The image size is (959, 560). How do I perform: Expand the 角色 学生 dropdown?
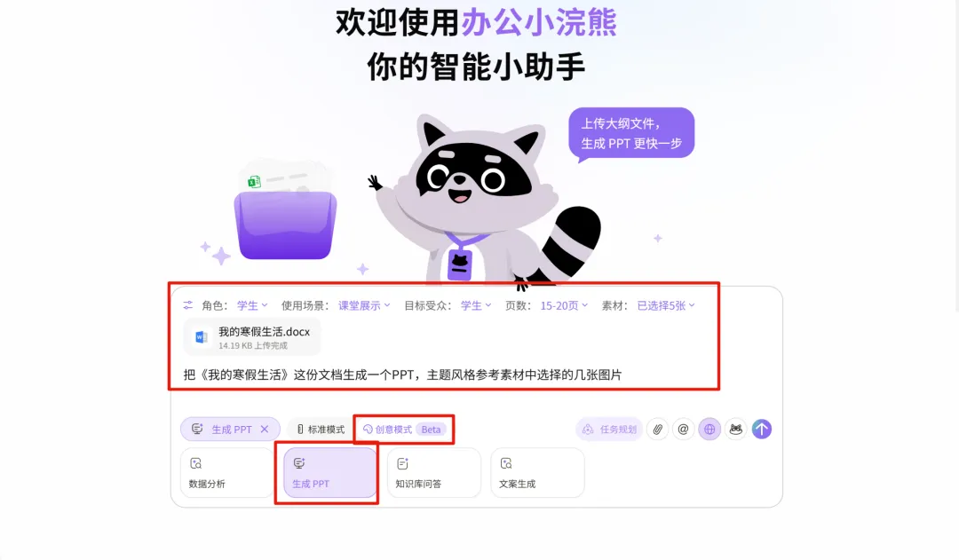(252, 305)
